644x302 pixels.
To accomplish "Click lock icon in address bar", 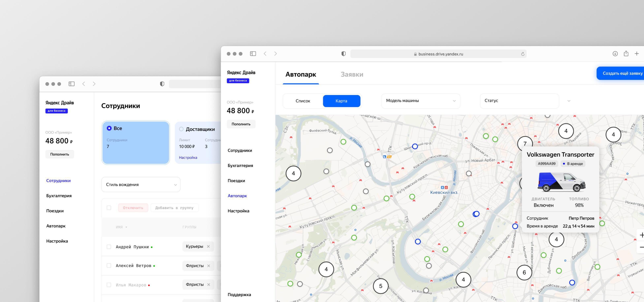I will 415,54.
